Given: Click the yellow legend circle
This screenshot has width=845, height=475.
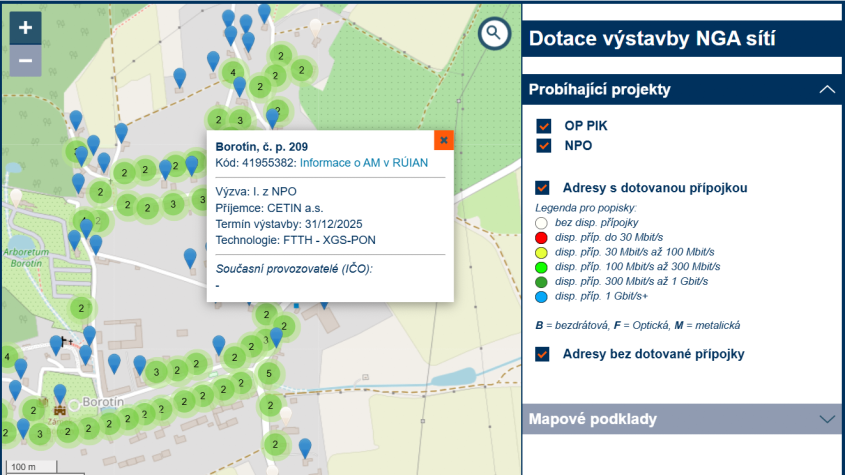Looking at the screenshot, I should pyautogui.click(x=541, y=252).
